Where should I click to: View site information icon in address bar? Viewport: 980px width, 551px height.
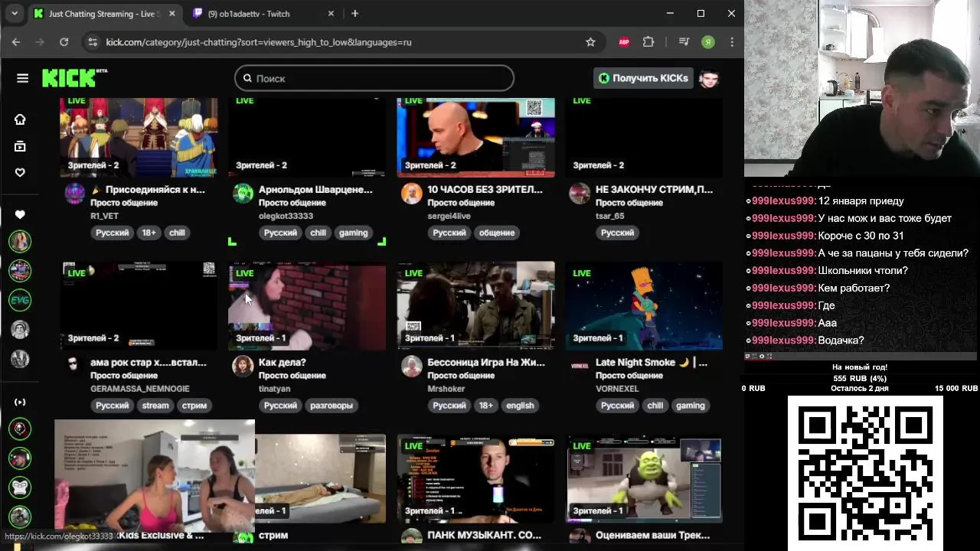(x=93, y=42)
